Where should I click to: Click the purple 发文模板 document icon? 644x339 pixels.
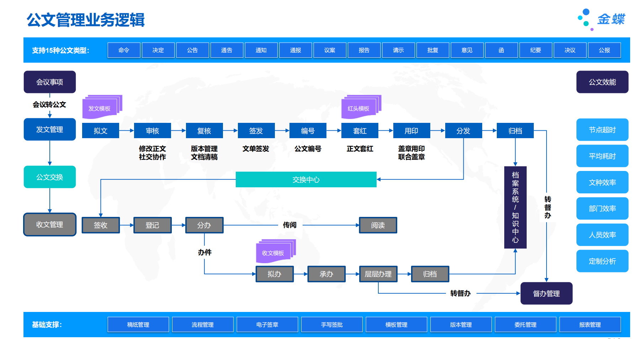coord(100,108)
